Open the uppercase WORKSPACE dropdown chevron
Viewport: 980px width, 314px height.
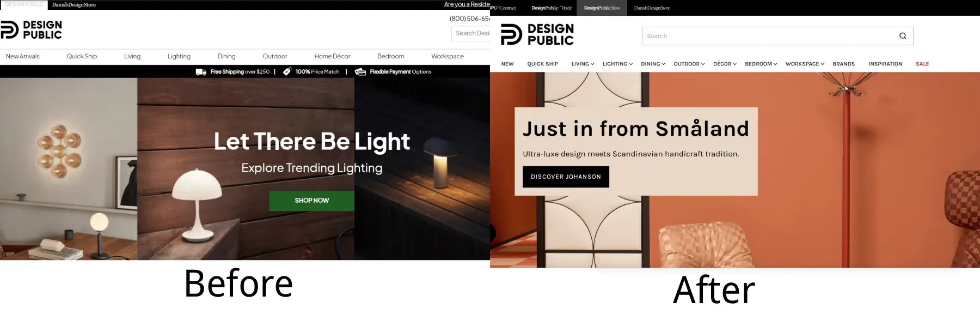click(823, 64)
